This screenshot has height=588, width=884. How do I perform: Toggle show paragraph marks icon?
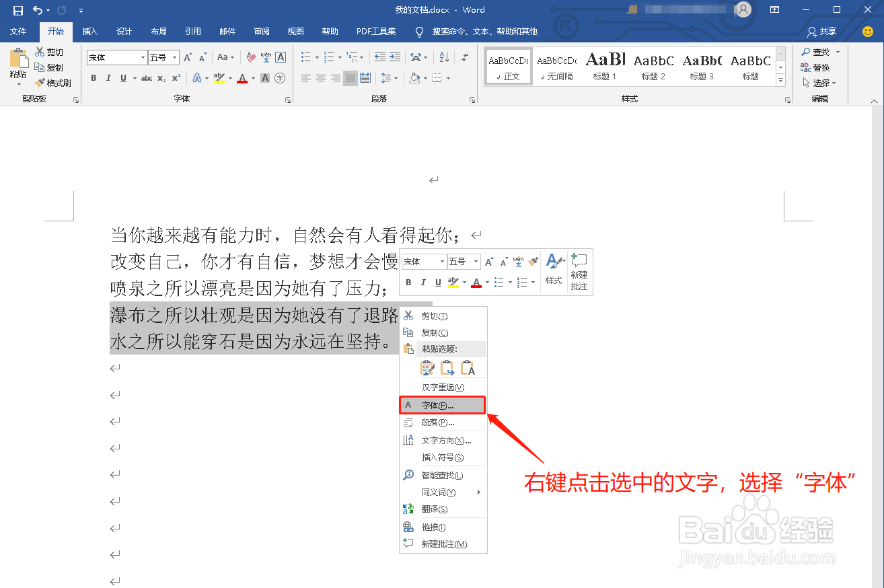465,58
